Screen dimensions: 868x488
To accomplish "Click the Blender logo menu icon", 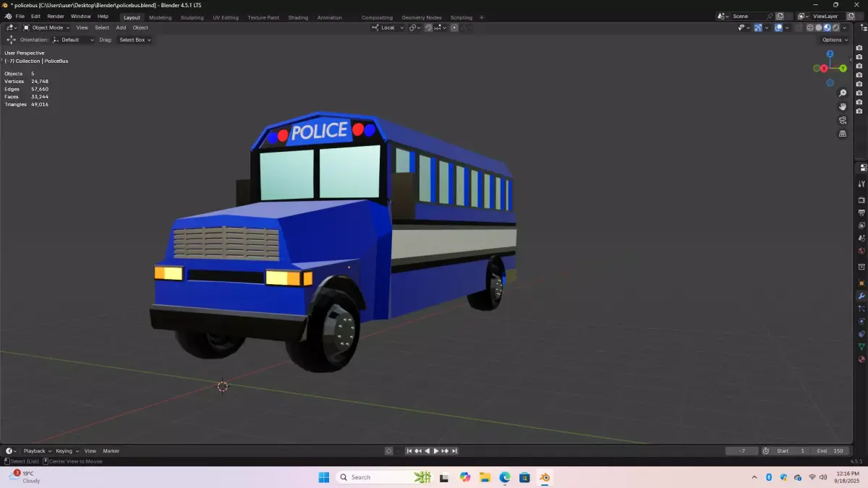I will coord(8,17).
